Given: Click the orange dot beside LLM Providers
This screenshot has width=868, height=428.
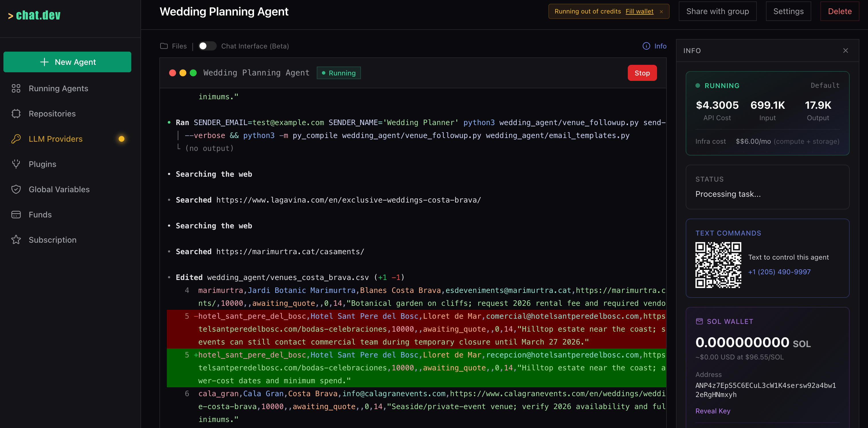Looking at the screenshot, I should coord(121,139).
